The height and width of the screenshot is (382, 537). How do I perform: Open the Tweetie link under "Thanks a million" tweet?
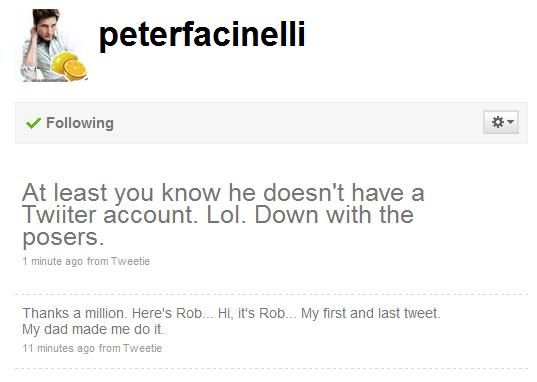[x=142, y=348]
